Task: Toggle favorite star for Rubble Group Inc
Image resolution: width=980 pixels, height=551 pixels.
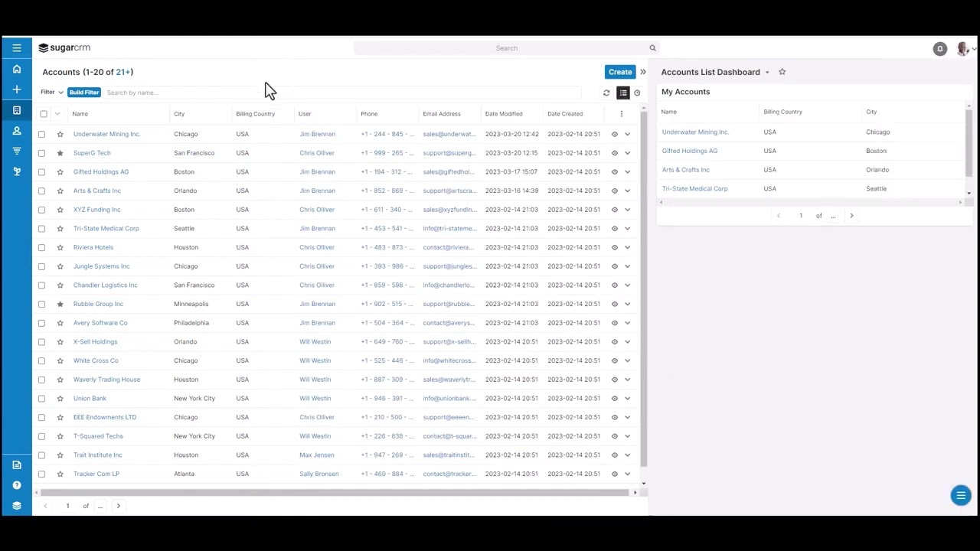Action: pyautogui.click(x=60, y=304)
